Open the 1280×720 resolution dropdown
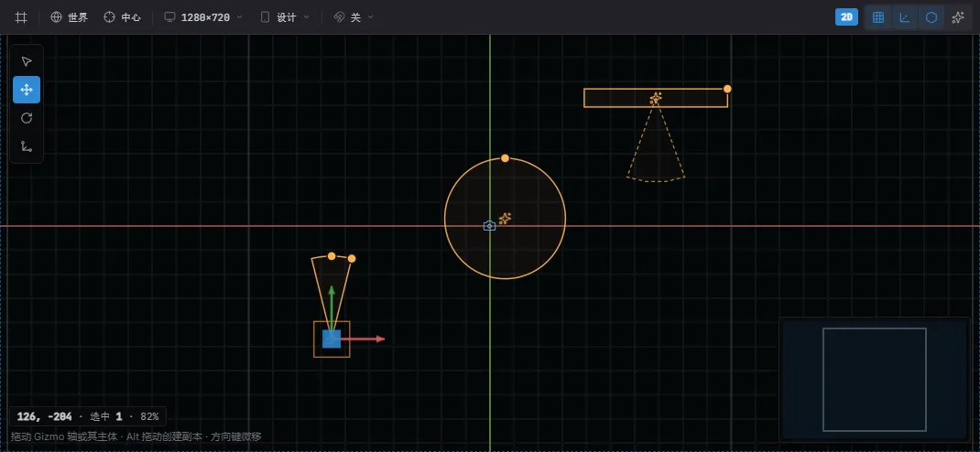The width and height of the screenshot is (980, 452). (x=203, y=17)
